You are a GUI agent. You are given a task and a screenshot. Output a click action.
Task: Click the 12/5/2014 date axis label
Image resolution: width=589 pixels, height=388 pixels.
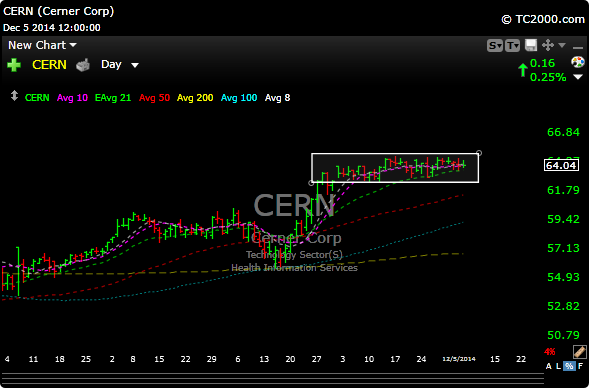(459, 359)
